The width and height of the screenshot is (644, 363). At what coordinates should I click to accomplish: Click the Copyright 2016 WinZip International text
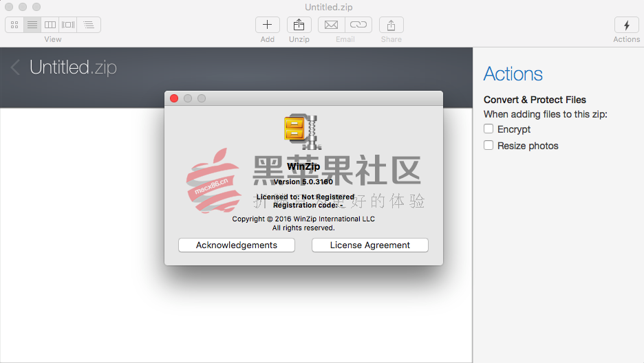pyautogui.click(x=303, y=219)
